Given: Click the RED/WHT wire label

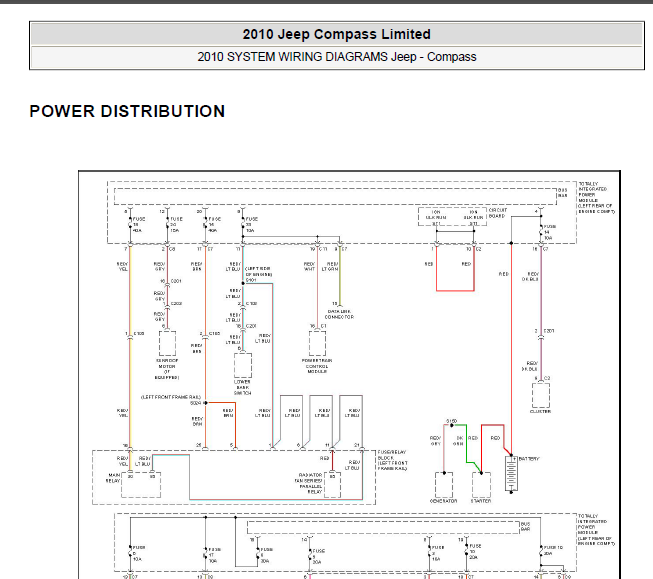Looking at the screenshot, I should 309,267.
